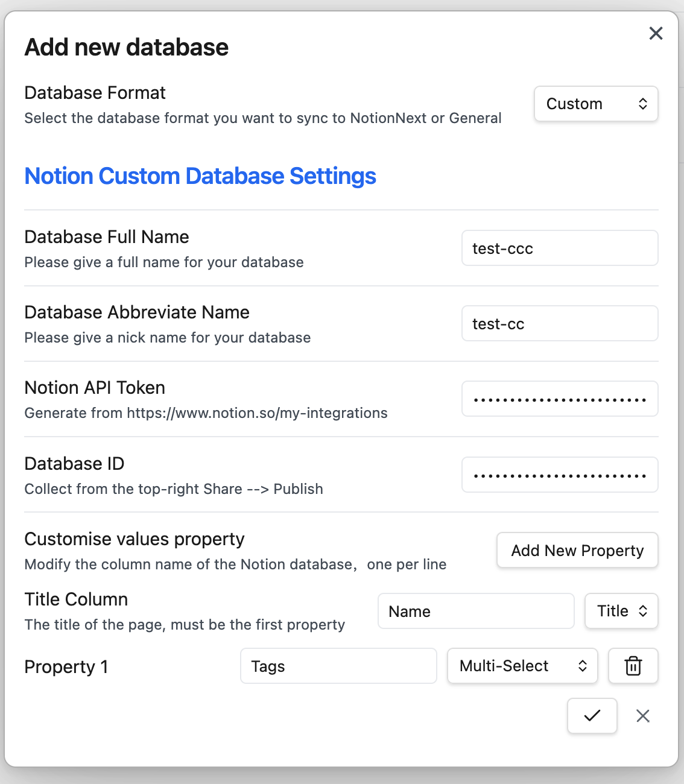Change the Title Column type dropdown

point(621,611)
